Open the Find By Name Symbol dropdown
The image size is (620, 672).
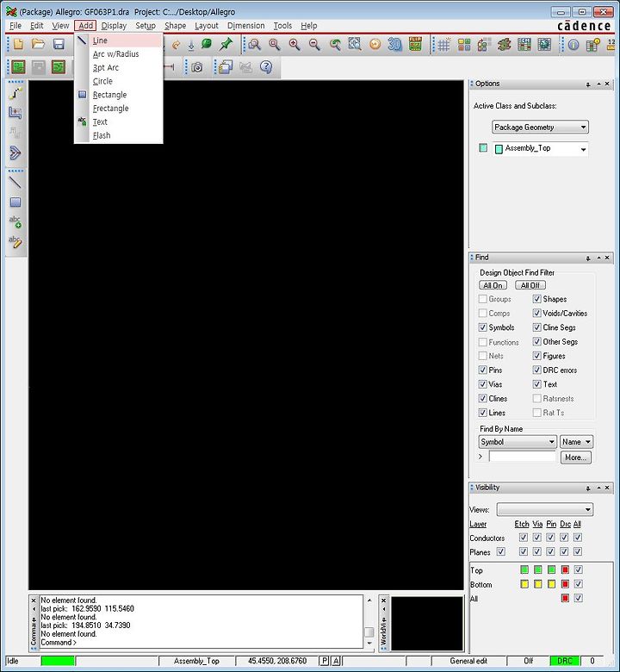[x=518, y=442]
